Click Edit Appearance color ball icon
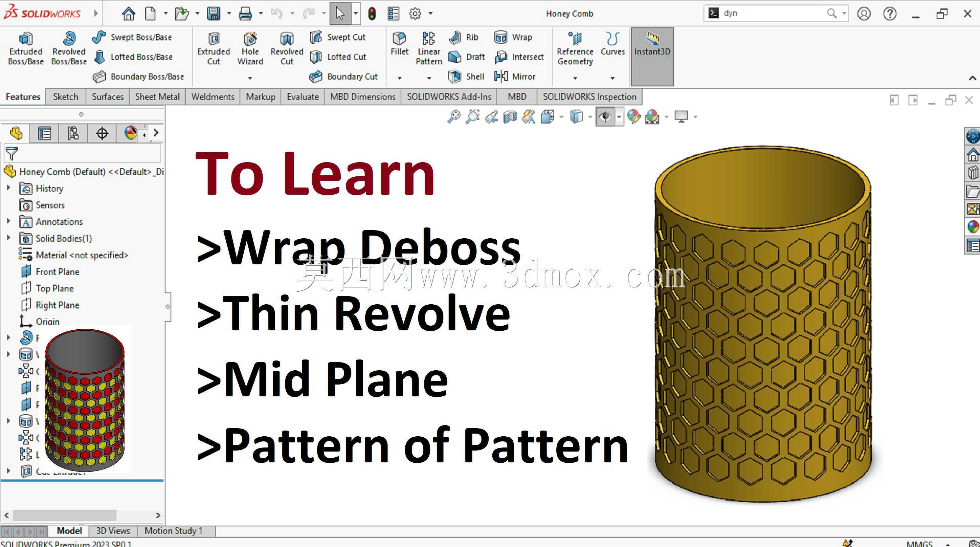The image size is (980, 547). point(633,116)
